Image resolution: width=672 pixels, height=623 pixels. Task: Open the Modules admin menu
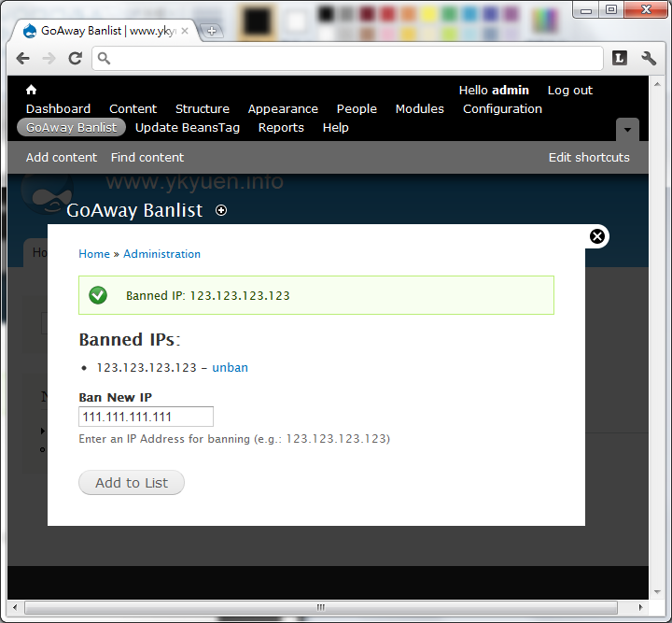tap(419, 108)
